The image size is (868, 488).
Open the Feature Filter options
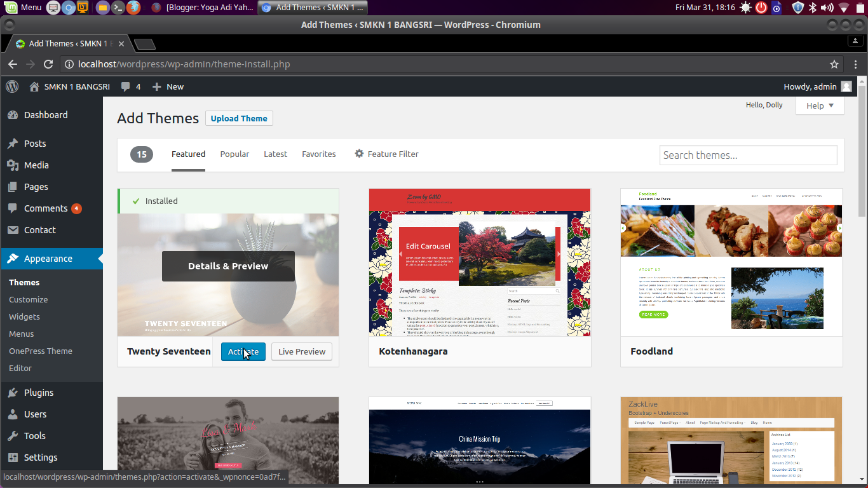coord(386,154)
